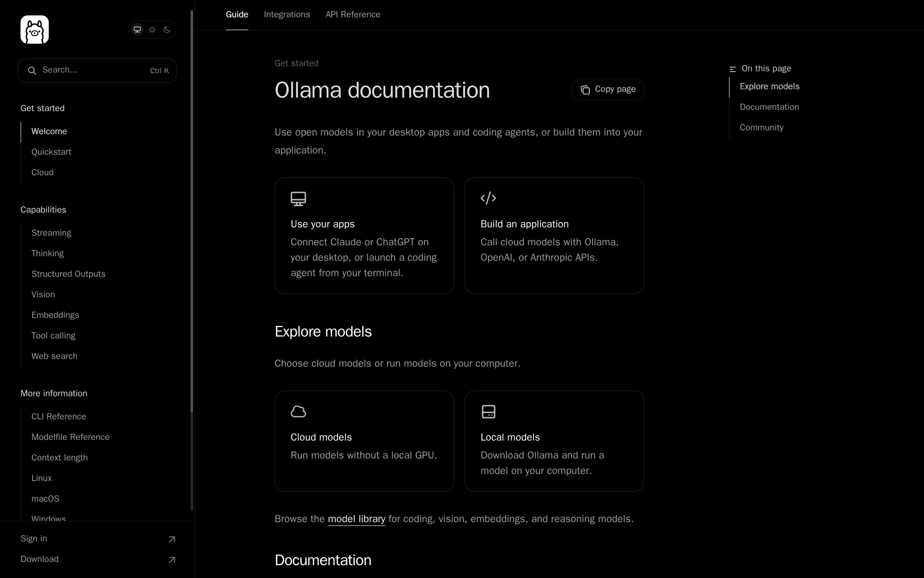Click the Ollama documentation title
This screenshot has height=578, width=924.
(382, 90)
